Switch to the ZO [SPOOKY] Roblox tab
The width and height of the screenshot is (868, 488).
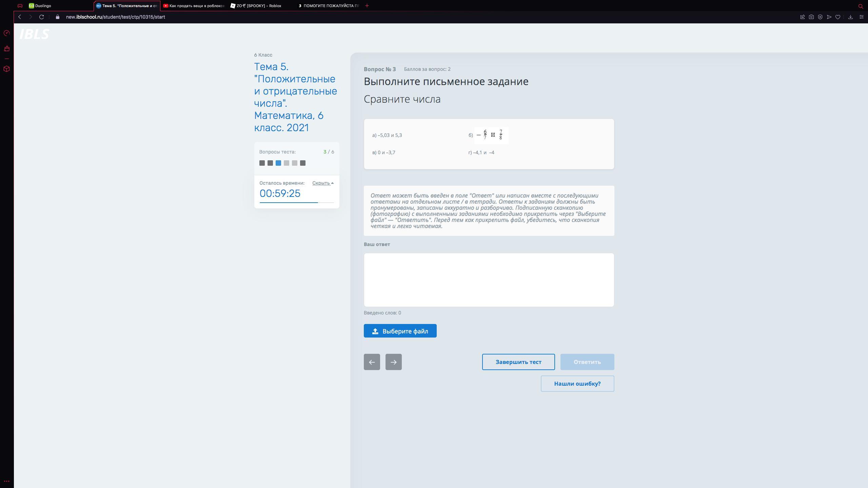259,6
